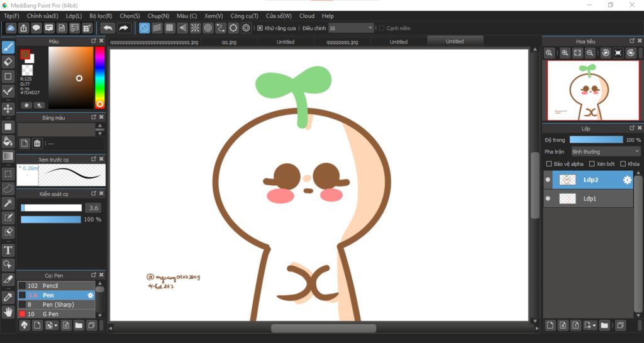Viewport: 644px width, 343px height.
Task: Create a new layer folder
Action: point(604,325)
